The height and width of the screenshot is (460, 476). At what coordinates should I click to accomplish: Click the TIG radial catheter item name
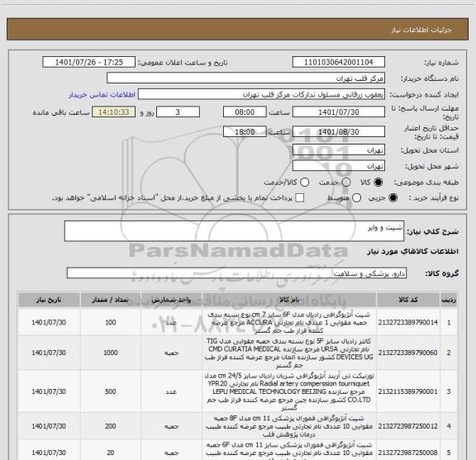289,353
